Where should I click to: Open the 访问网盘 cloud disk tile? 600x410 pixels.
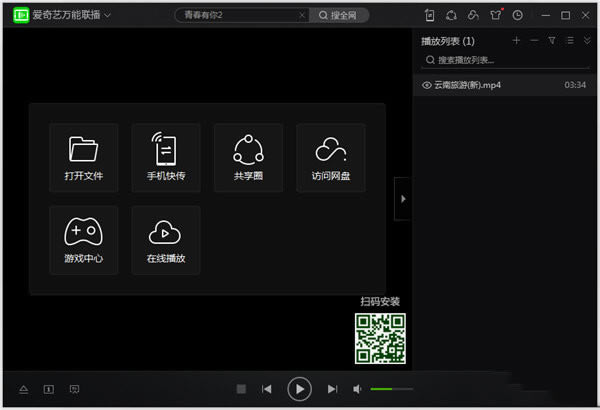coord(331,157)
